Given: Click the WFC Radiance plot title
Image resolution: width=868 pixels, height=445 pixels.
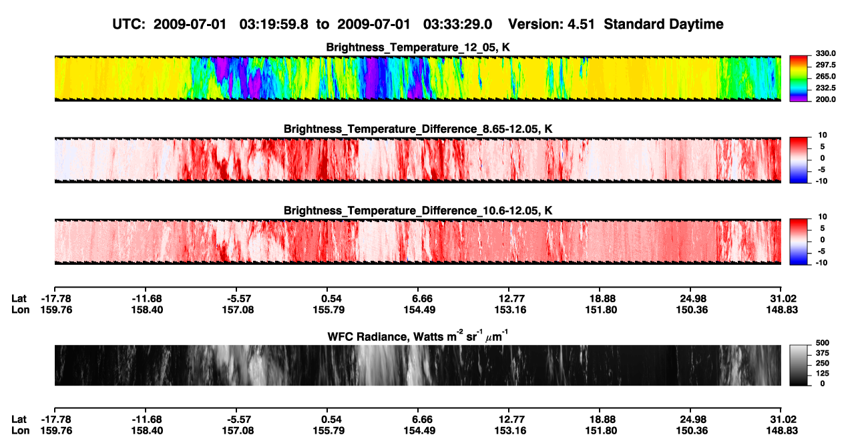Looking at the screenshot, I should coord(418,336).
